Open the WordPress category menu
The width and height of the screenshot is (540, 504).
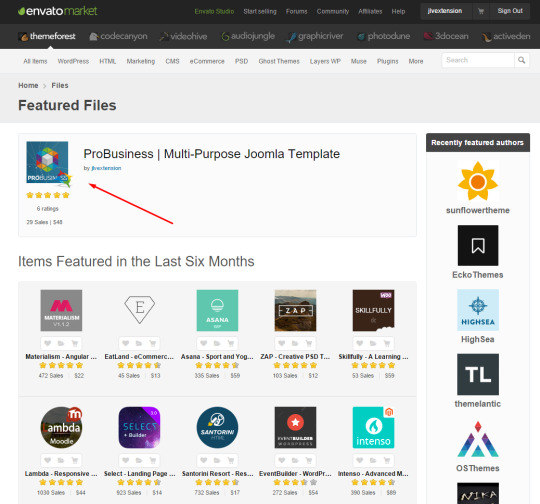pos(73,61)
